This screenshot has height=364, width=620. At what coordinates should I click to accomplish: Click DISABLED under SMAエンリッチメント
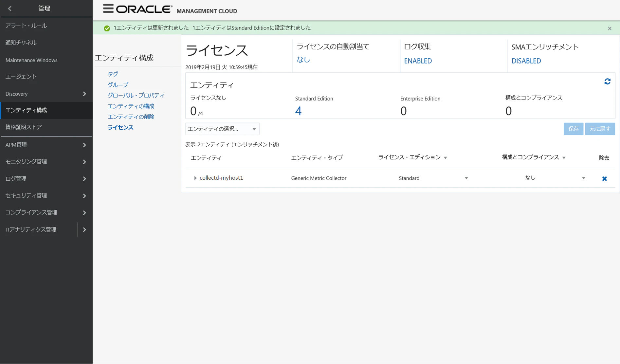tap(526, 61)
